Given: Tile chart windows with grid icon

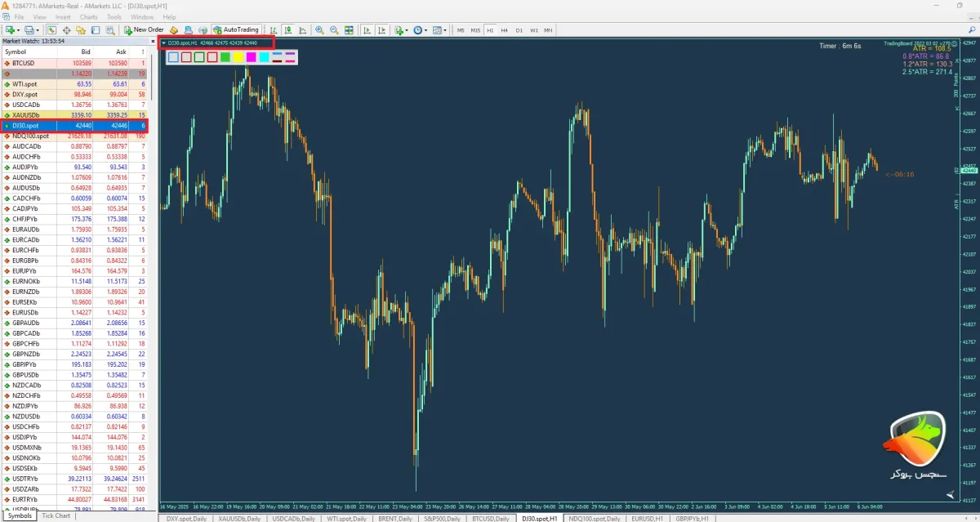Looking at the screenshot, I should [x=349, y=29].
